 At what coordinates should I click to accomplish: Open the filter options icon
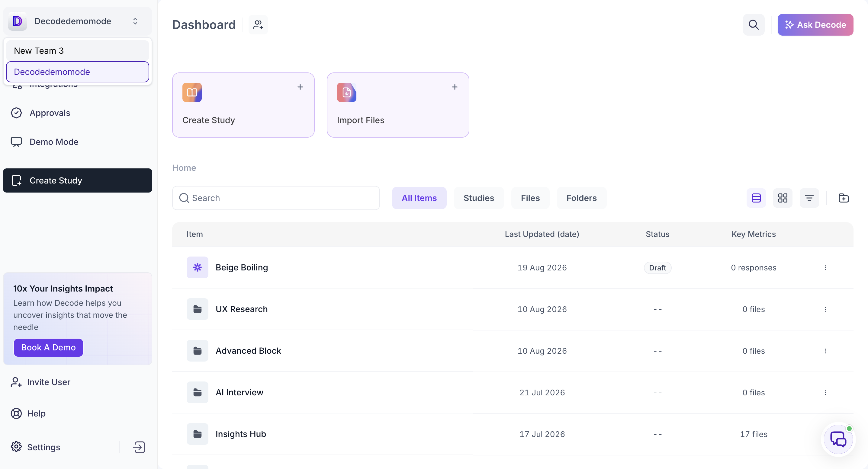click(809, 198)
